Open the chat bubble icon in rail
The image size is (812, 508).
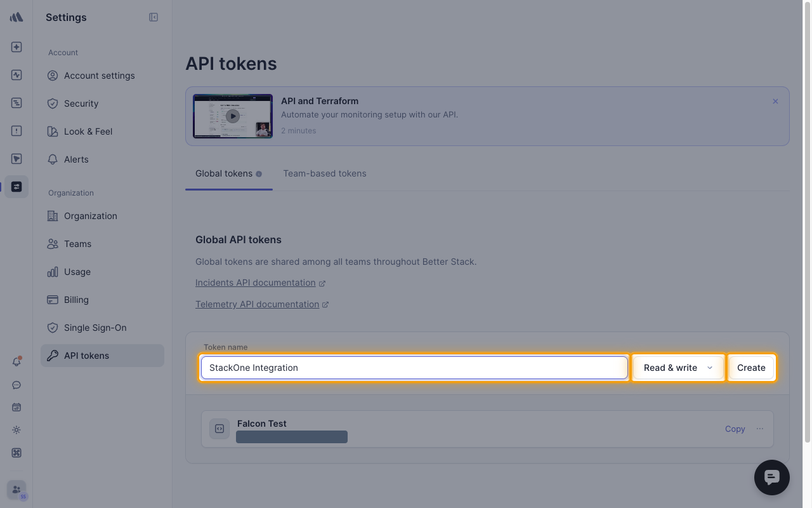click(16, 385)
